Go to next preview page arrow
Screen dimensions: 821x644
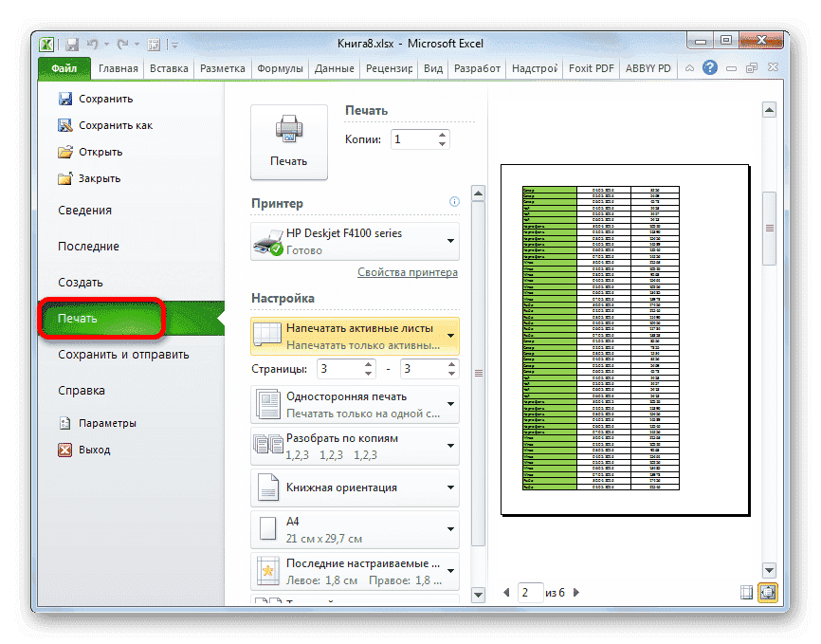(577, 593)
